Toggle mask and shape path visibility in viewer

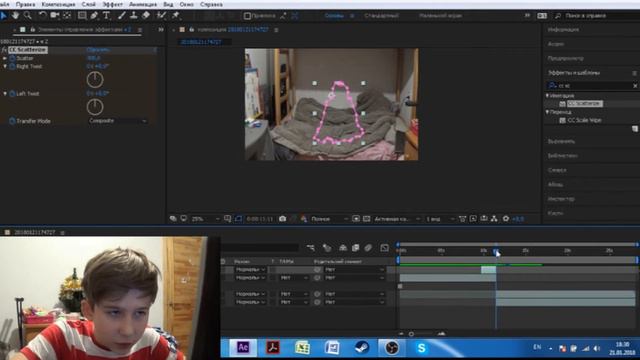(x=238, y=219)
